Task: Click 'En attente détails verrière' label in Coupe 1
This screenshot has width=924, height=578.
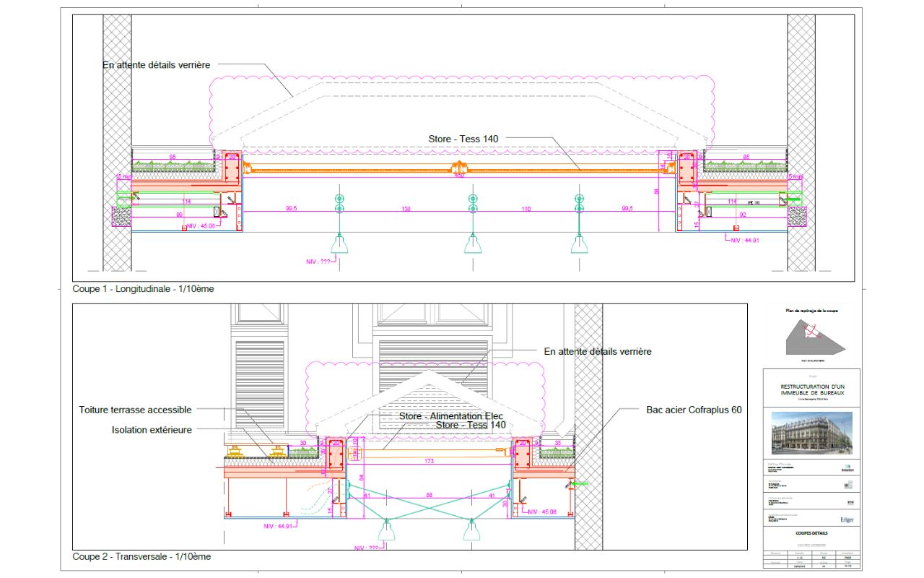Action: pyautogui.click(x=156, y=64)
